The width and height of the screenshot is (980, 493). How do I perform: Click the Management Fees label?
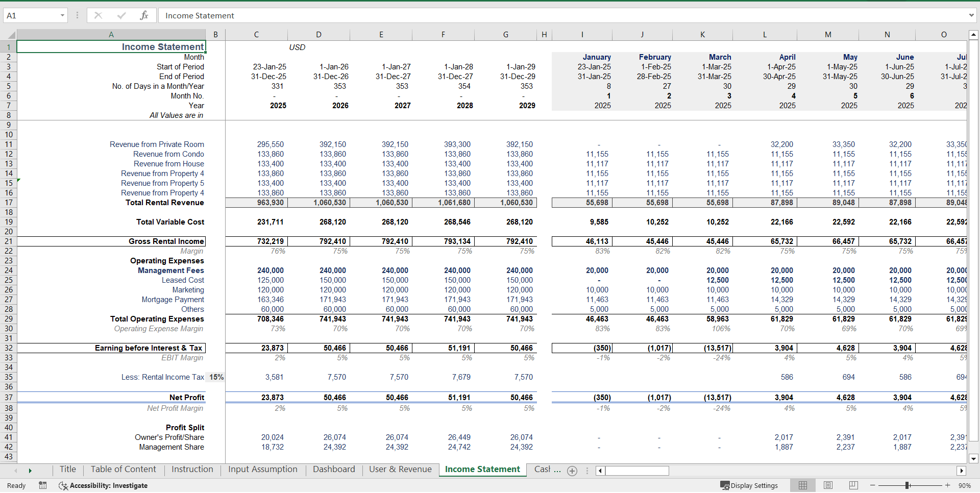point(170,270)
